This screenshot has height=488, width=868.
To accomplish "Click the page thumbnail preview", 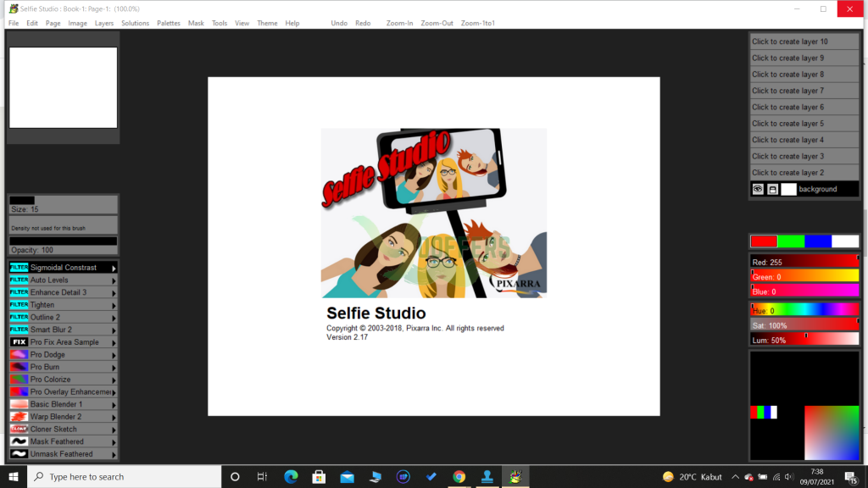I will pos(63,87).
